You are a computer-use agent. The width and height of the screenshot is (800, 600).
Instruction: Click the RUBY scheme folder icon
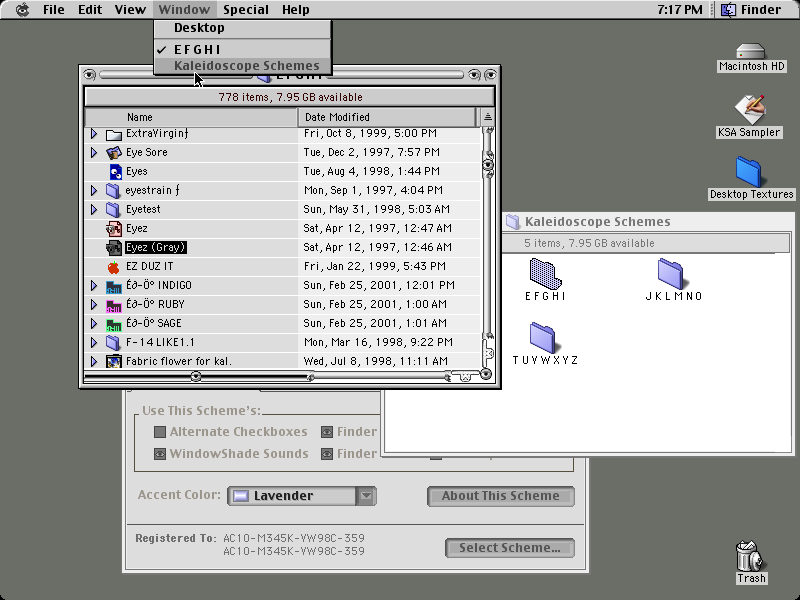[x=113, y=305]
